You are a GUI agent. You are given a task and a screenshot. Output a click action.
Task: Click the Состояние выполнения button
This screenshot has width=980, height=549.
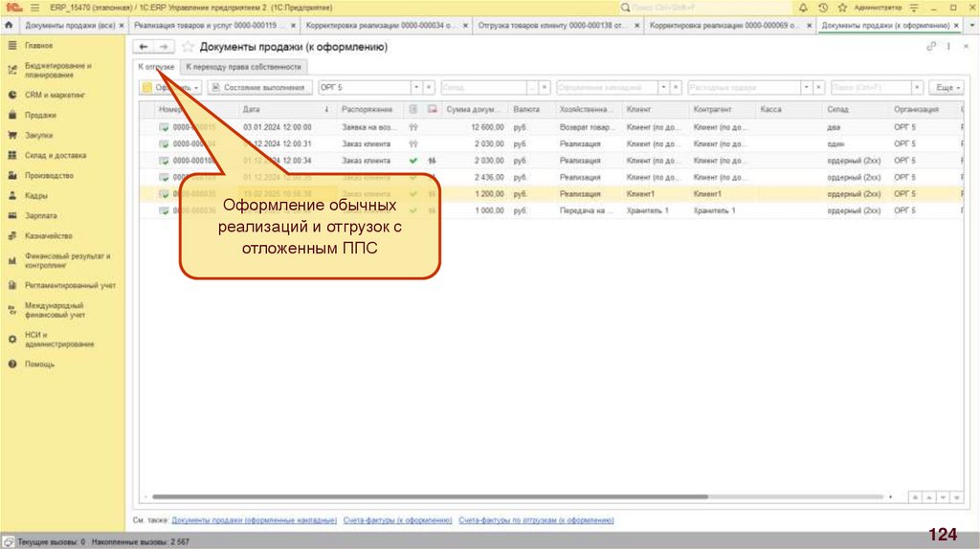(x=261, y=87)
